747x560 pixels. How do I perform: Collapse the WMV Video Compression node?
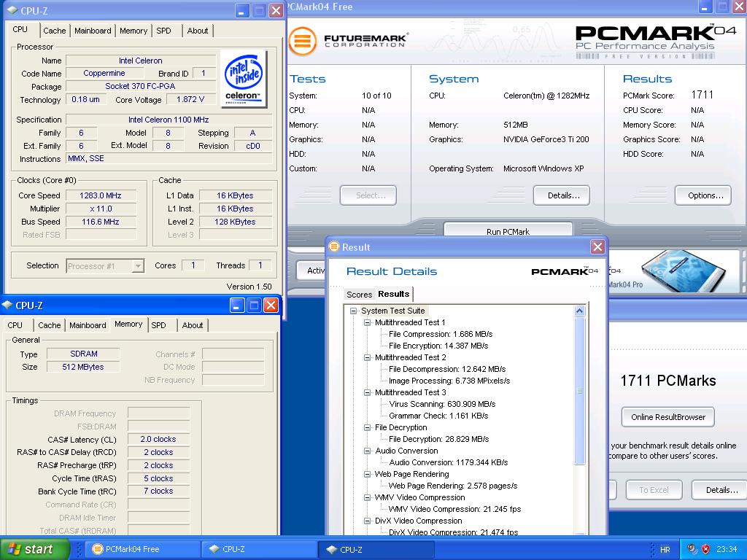tap(368, 497)
